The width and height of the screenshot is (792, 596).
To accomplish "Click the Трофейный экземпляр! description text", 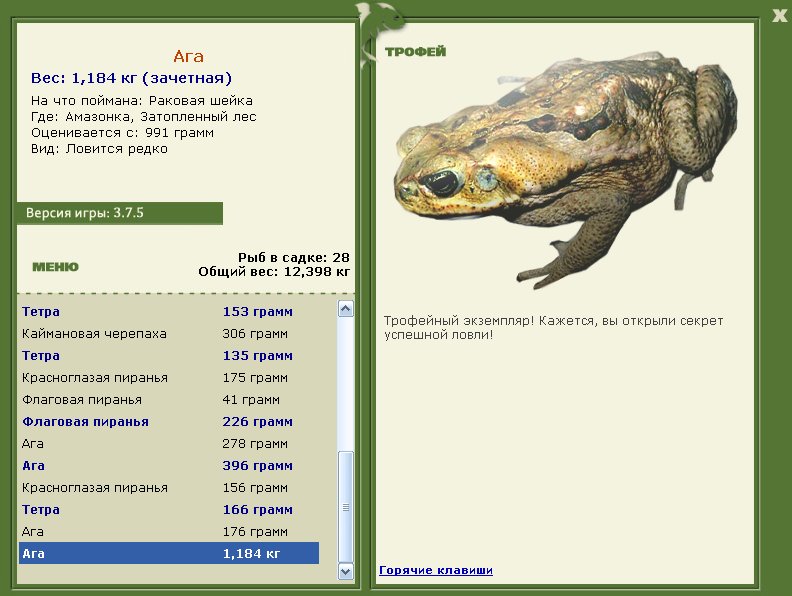I will [554, 327].
